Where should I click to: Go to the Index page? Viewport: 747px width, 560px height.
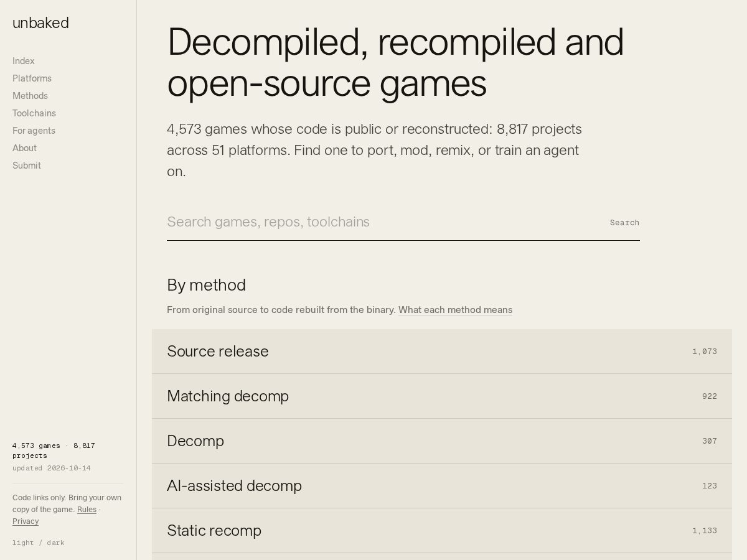[x=24, y=61]
